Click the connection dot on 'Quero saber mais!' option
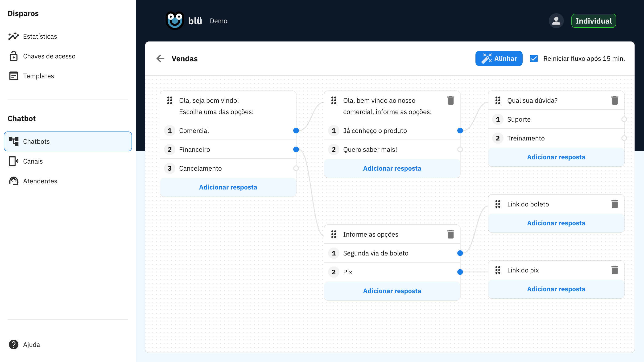Screen dimensions: 644x362 pos(460,149)
